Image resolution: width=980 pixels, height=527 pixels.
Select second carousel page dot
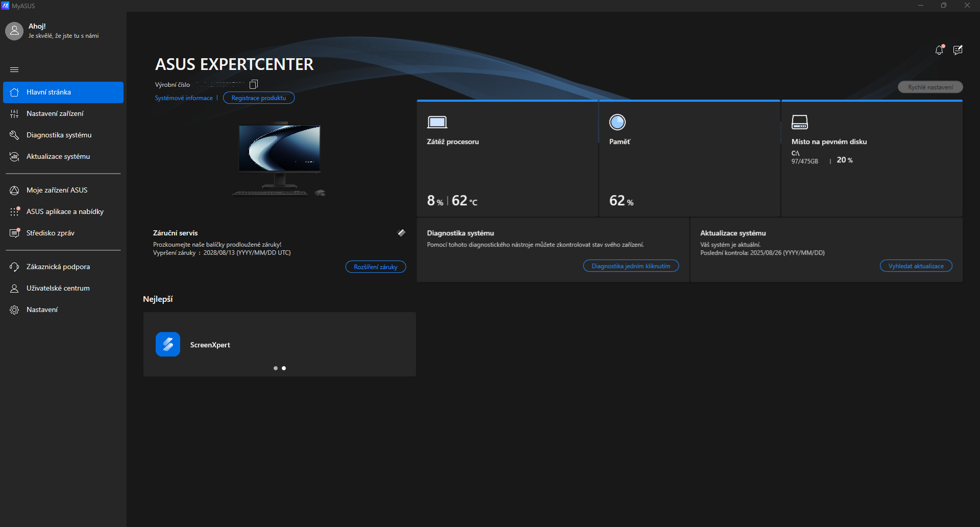tap(284, 368)
